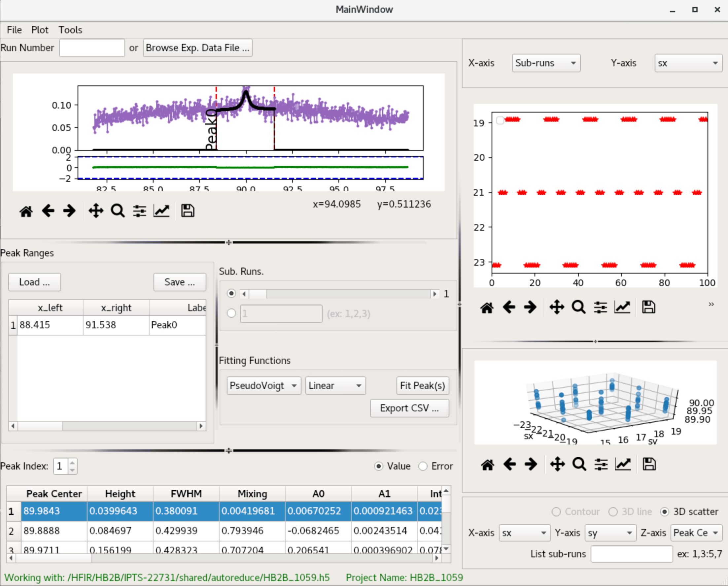Click the Run Number input field

tap(92, 48)
